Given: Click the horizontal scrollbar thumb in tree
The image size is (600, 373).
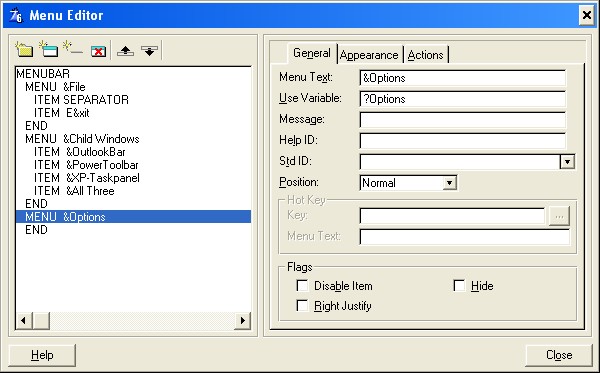Looking at the screenshot, I should (x=41, y=320).
